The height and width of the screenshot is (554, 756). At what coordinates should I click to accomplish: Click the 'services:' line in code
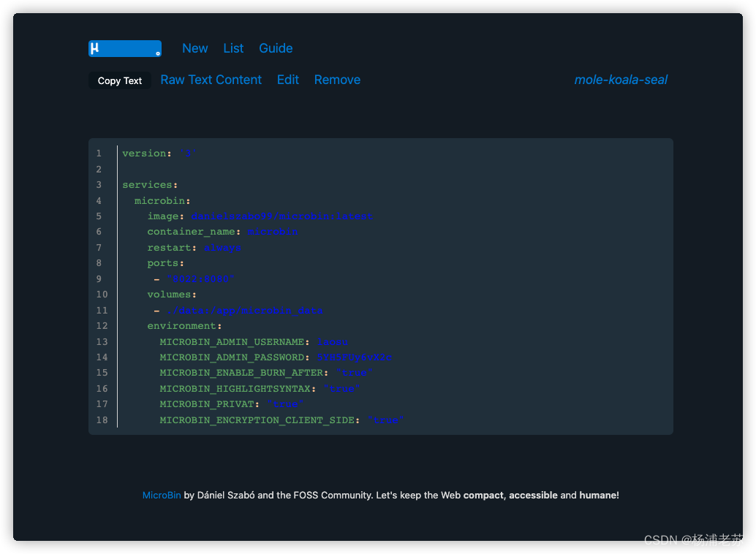click(x=150, y=185)
